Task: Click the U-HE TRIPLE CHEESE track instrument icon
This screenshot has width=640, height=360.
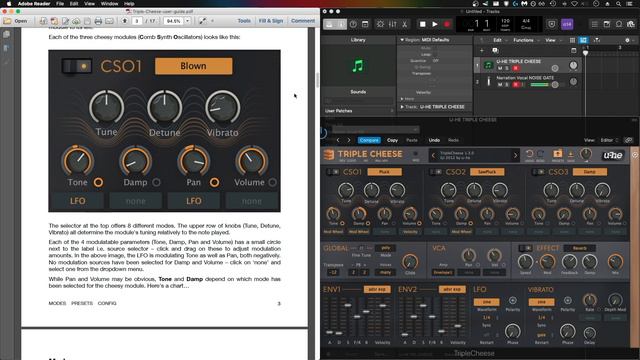Action: 488,65
